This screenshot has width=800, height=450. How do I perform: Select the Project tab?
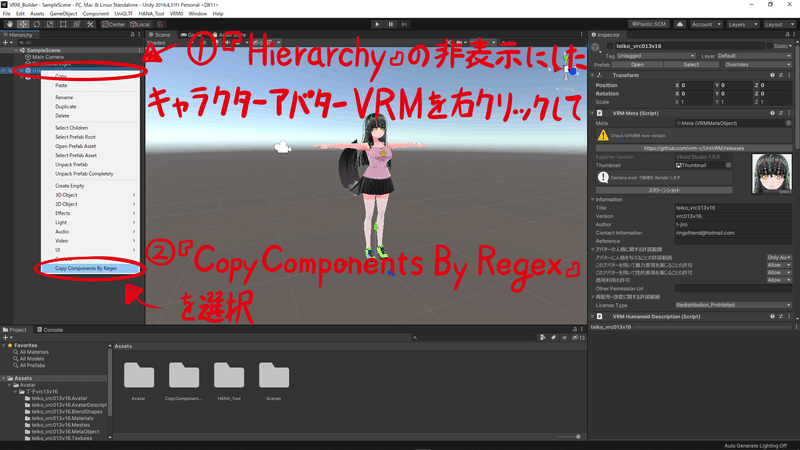pyautogui.click(x=15, y=330)
